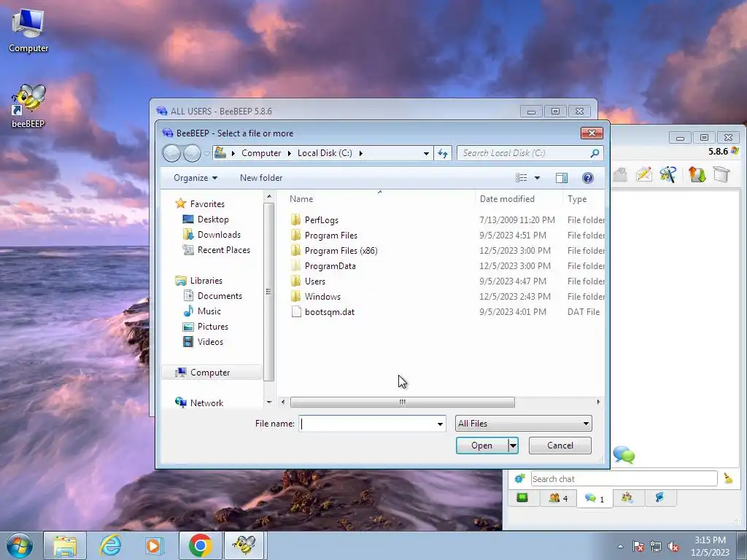Open the view options dropdown arrow
Viewport: 747px width, 560px height.
point(538,178)
